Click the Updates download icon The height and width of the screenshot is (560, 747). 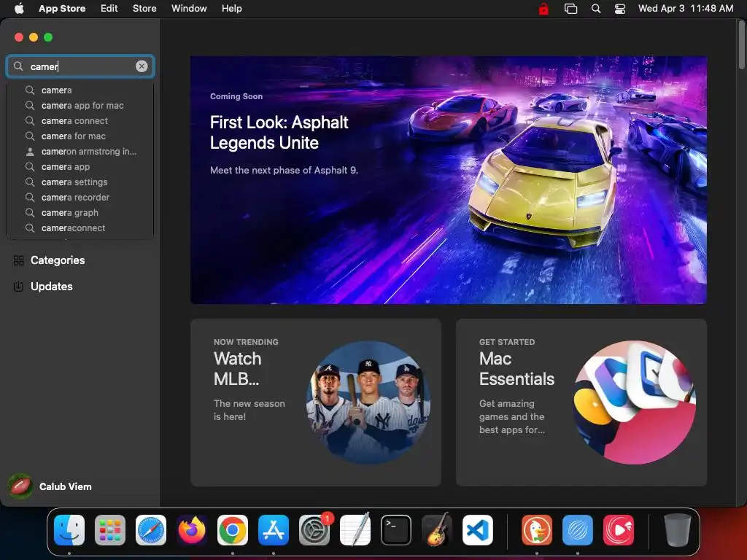18,286
